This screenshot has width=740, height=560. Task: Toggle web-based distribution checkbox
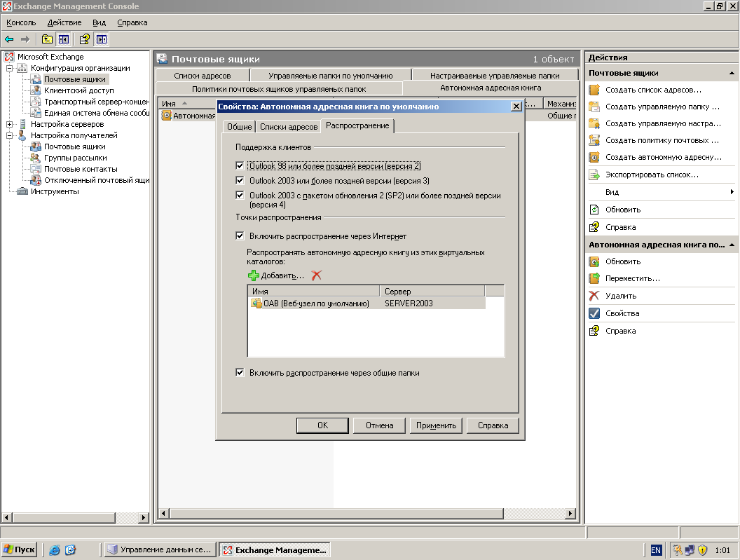(240, 235)
